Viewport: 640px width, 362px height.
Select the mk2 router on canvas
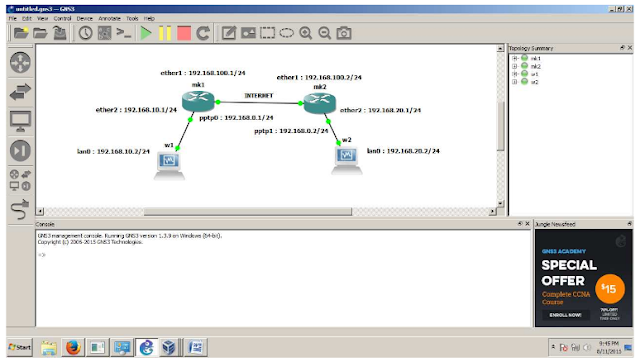[320, 103]
